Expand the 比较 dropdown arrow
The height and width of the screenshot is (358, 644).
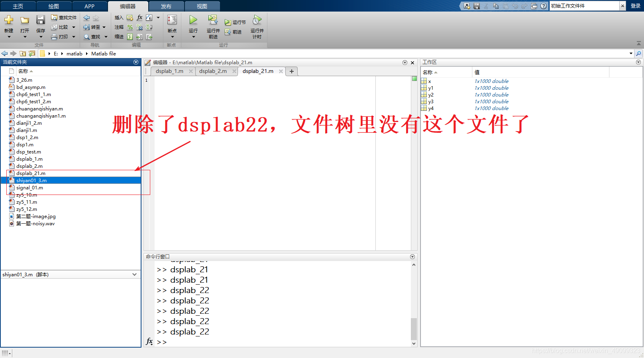[74, 27]
